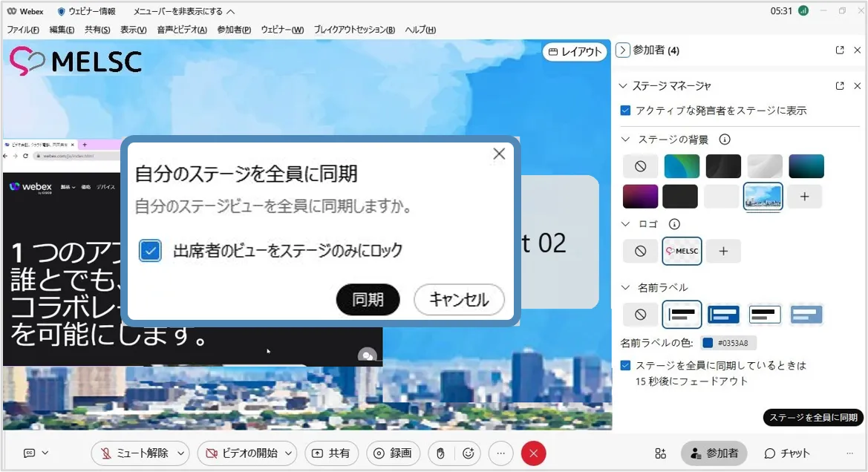Toggle アクティブな発言者をステージに表示 checkbox
The width and height of the screenshot is (868, 472).
tap(625, 111)
